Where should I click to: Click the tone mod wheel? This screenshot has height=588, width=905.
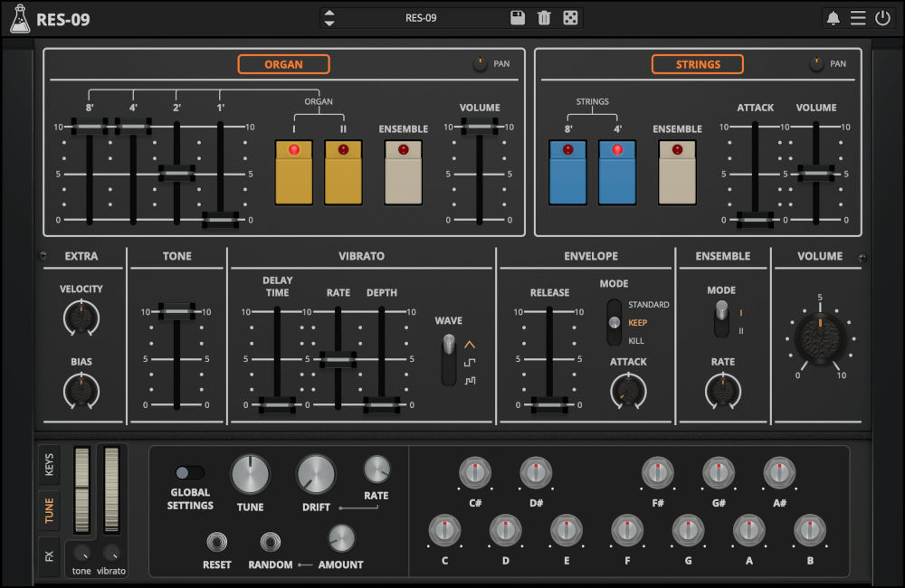(x=81, y=488)
